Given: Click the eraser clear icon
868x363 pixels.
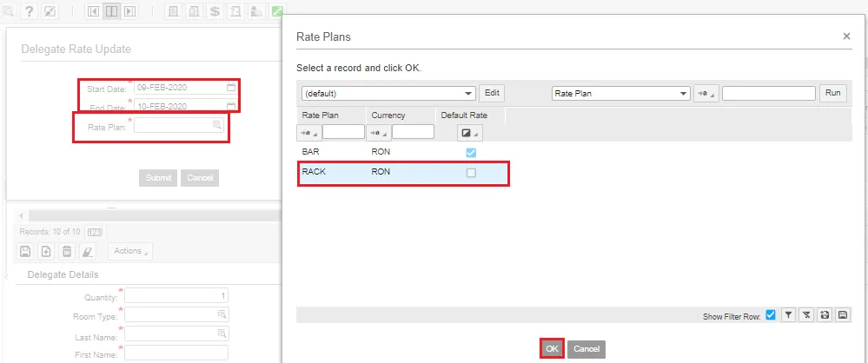Looking at the screenshot, I should coord(88,251).
